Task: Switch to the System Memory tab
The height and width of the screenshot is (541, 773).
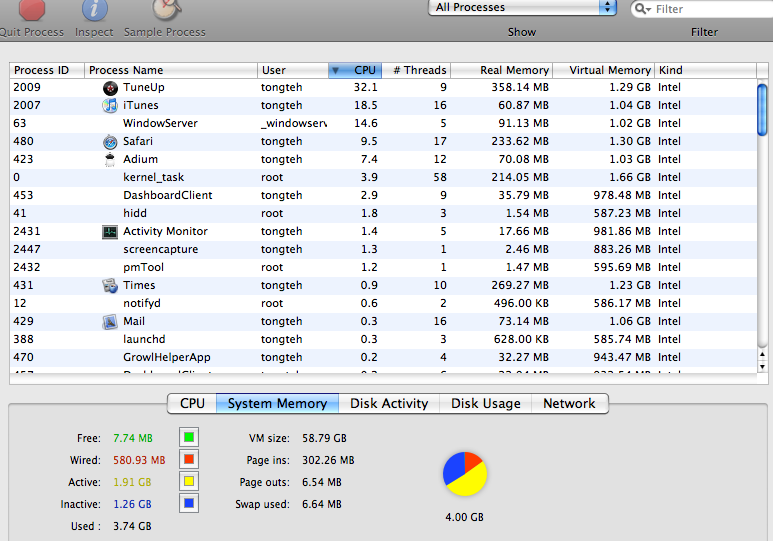Action: pyautogui.click(x=278, y=403)
